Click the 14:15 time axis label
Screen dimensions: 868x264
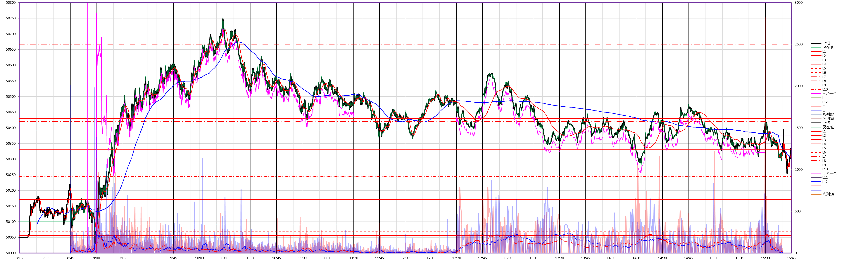click(637, 258)
